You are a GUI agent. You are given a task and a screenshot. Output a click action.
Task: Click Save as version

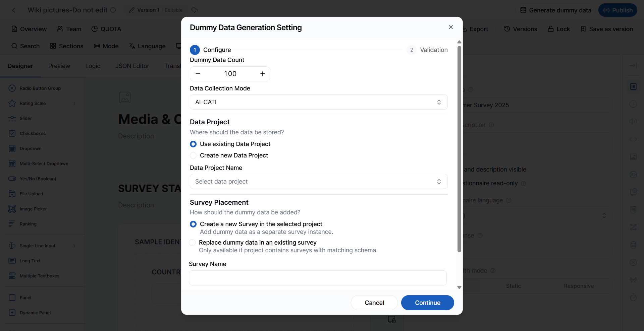point(607,29)
